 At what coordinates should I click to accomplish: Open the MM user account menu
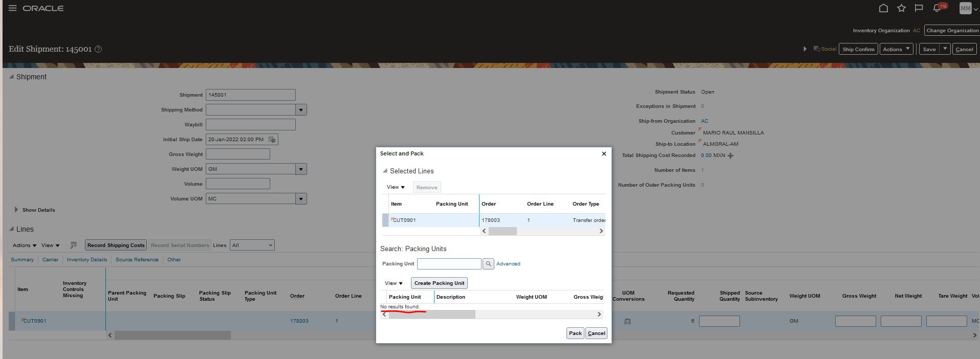[x=968, y=8]
